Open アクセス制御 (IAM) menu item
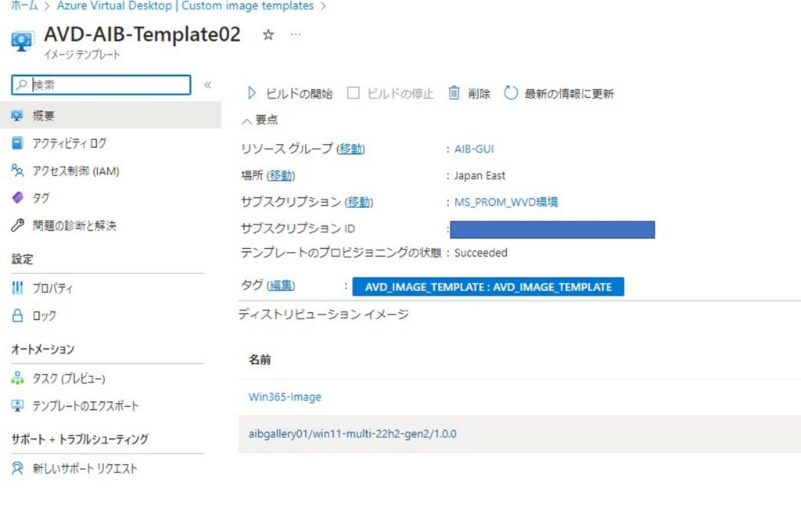This screenshot has height=532, width=801. [75, 171]
